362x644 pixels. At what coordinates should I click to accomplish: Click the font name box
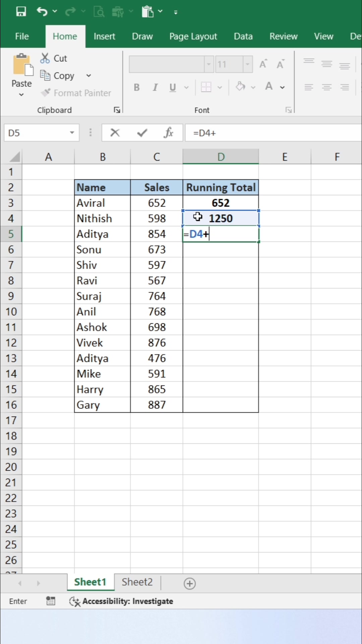(167, 64)
